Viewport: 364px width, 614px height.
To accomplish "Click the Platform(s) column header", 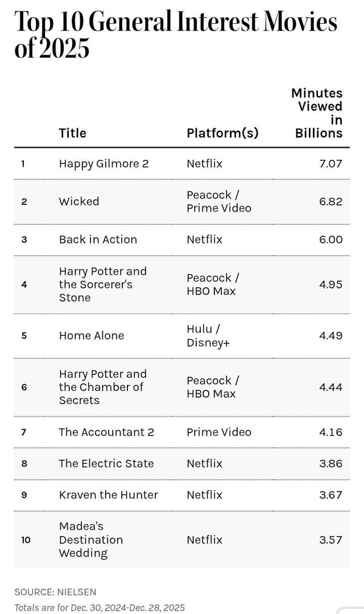I will click(222, 133).
